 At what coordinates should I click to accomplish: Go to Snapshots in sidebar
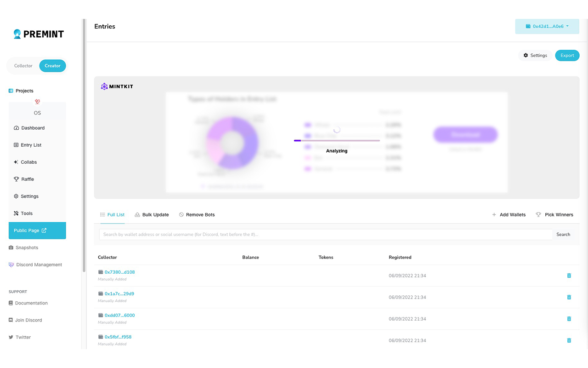pyautogui.click(x=27, y=247)
